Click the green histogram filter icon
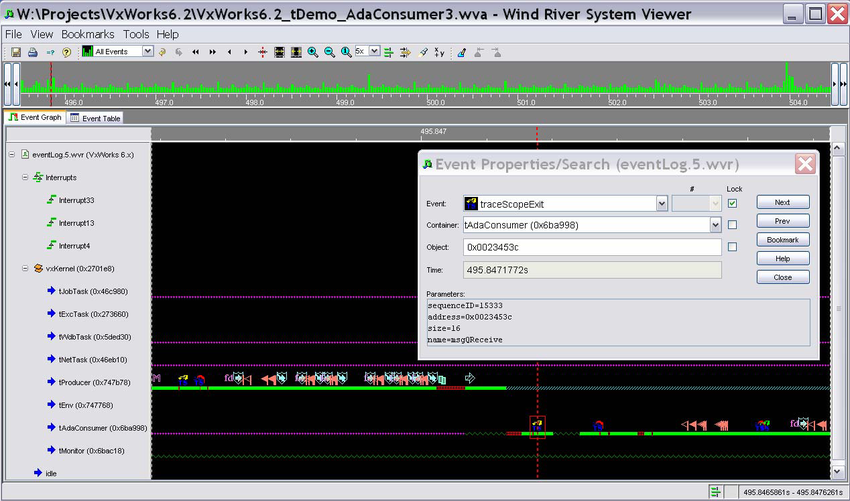 pyautogui.click(x=87, y=52)
